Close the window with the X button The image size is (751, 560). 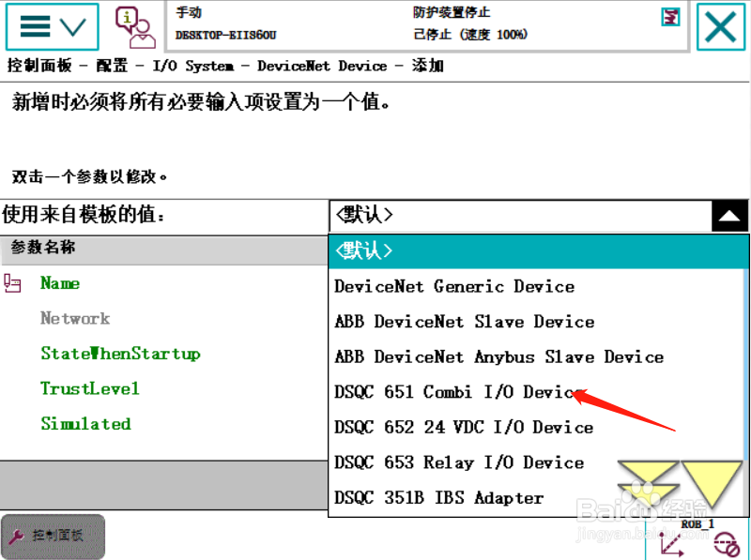(x=720, y=27)
